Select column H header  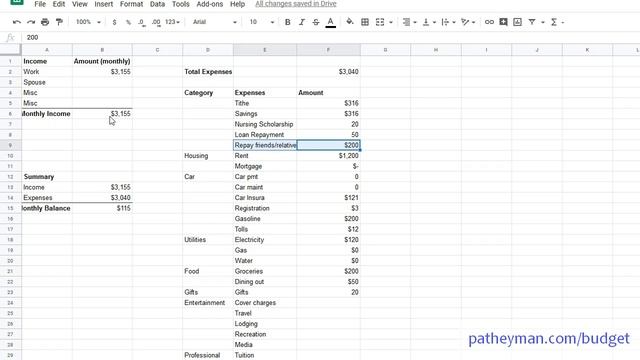coord(436,50)
